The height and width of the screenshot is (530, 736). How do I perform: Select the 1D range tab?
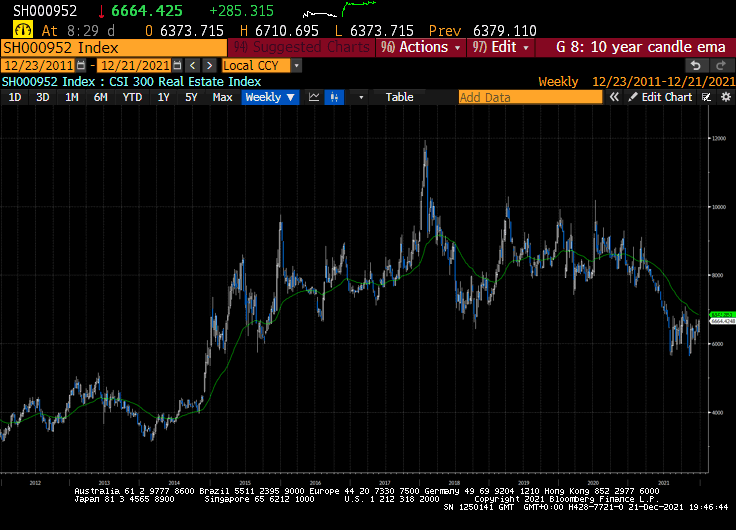pos(15,97)
